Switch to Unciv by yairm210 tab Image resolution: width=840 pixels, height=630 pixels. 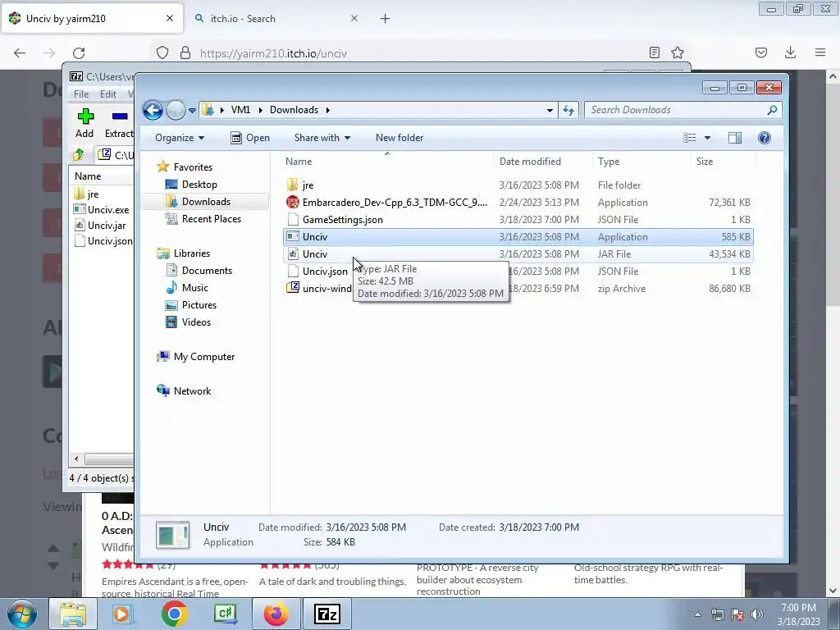pos(92,19)
